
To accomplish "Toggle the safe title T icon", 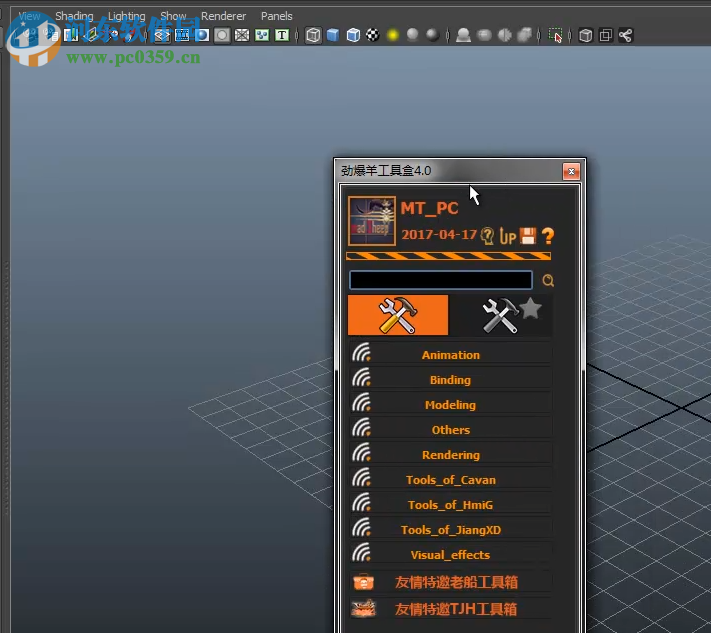I will (x=282, y=35).
